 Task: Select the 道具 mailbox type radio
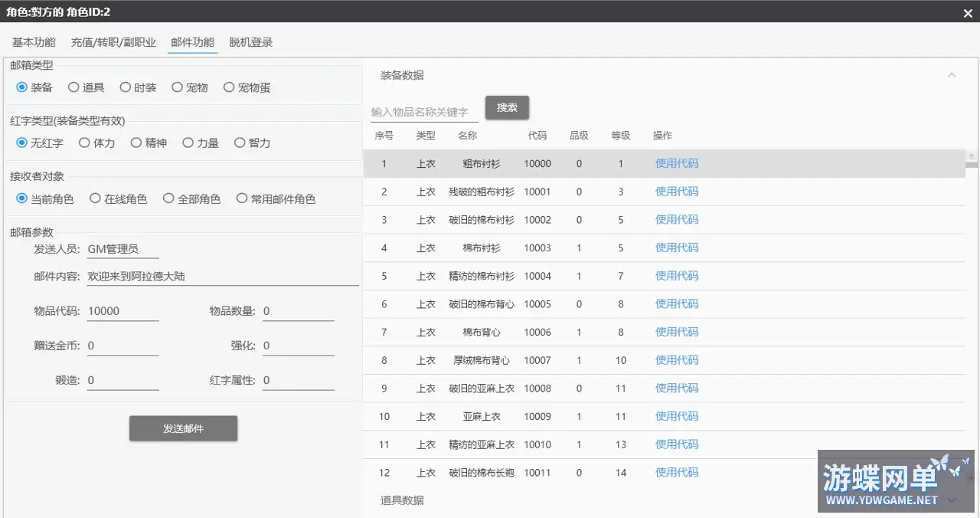86,87
